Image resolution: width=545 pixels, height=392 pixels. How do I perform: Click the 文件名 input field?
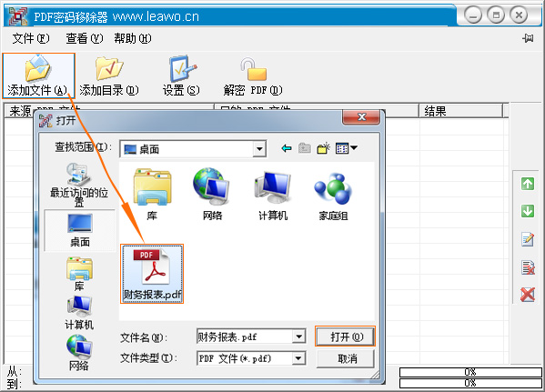pos(245,337)
